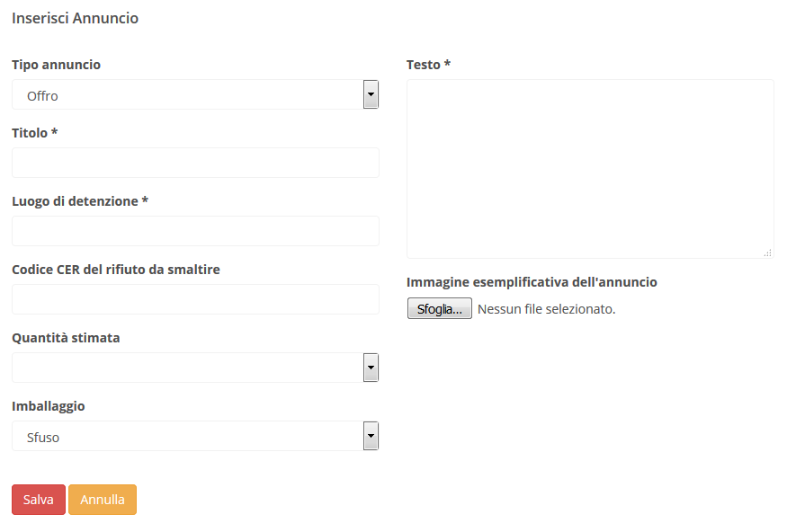Focus the Titolo input field
The width and height of the screenshot is (787, 532).
point(195,163)
